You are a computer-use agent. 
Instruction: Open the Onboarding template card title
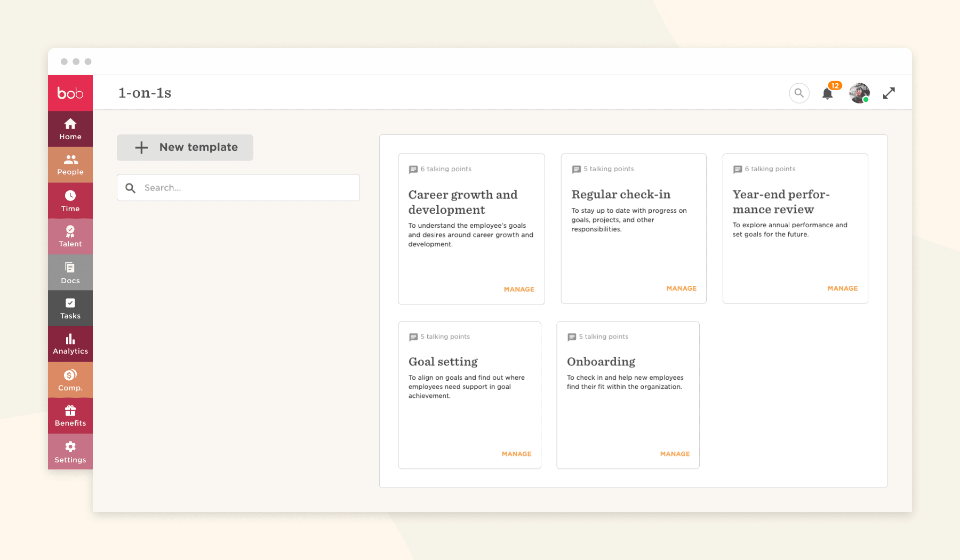pos(601,362)
